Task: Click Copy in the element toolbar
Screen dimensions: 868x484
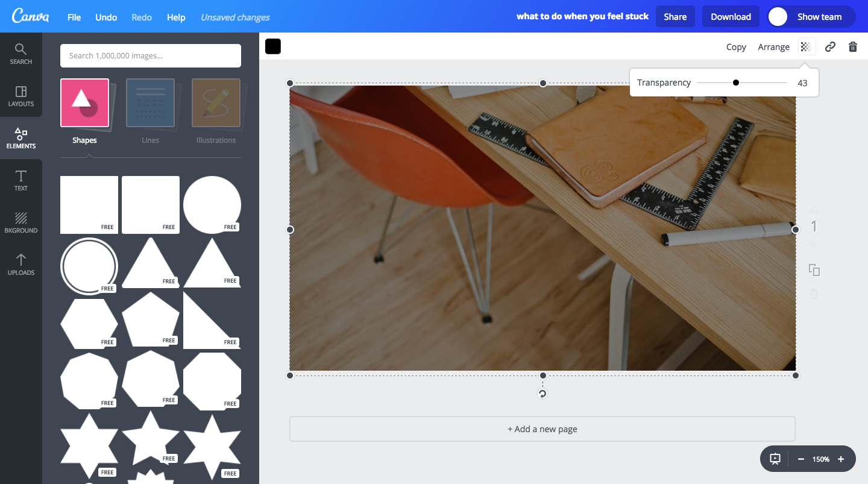Action: [736, 47]
